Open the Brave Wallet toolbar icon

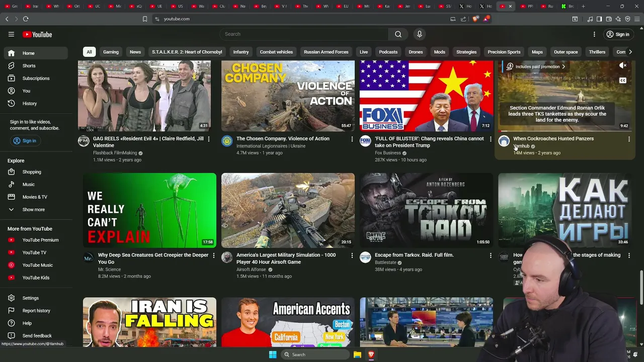(609, 19)
